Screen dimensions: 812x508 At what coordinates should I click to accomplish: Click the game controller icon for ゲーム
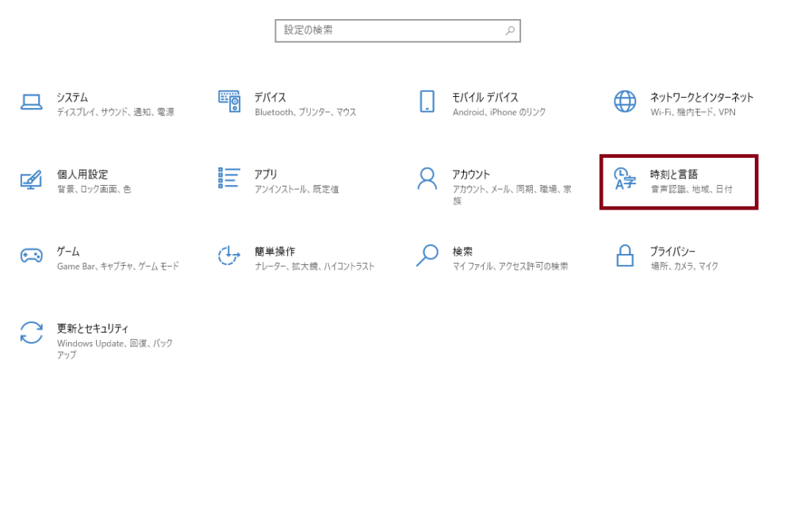(31, 256)
